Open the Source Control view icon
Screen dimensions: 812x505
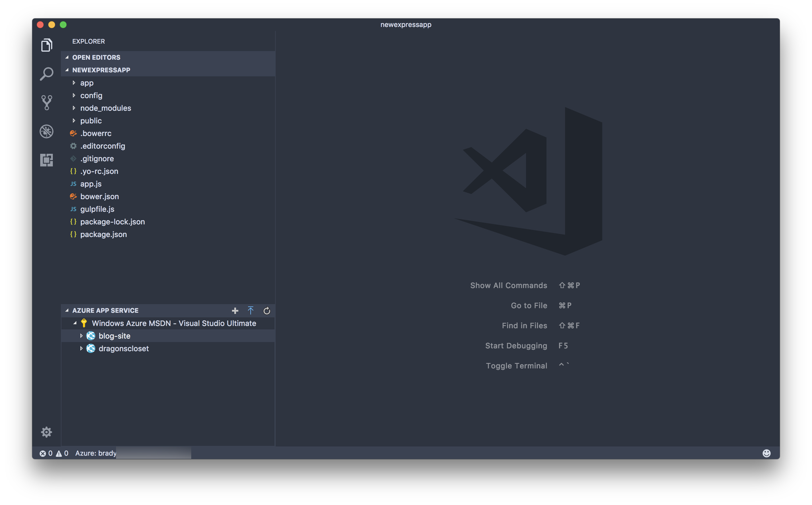pos(47,102)
